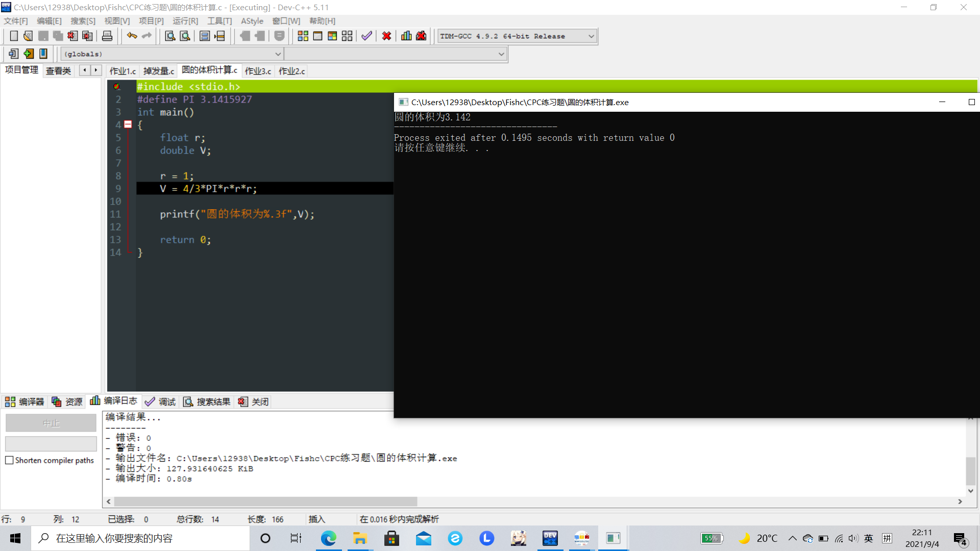Click right arrow of compile log horizontal scrollbar

960,502
